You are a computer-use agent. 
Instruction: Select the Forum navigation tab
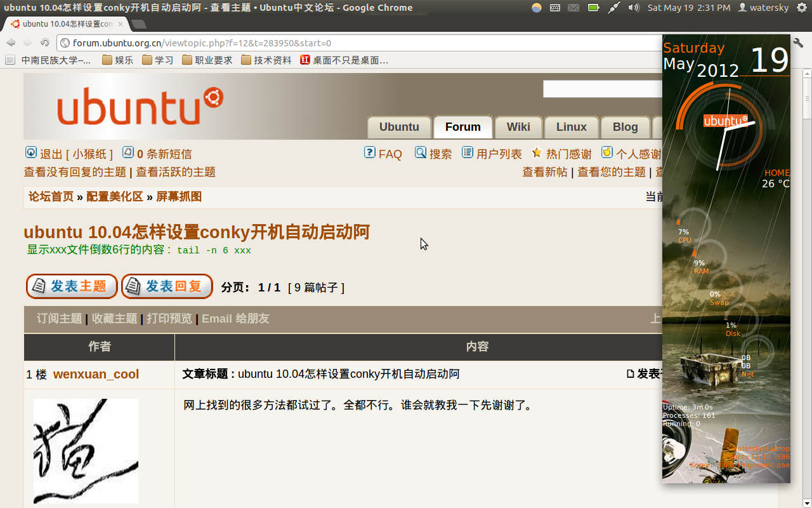[x=463, y=127]
